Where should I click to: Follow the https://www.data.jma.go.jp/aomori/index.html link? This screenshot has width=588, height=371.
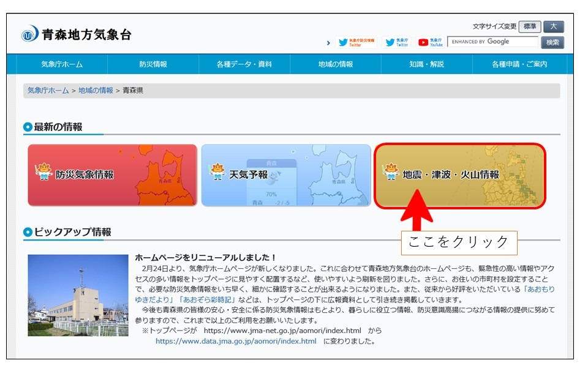tap(236, 341)
